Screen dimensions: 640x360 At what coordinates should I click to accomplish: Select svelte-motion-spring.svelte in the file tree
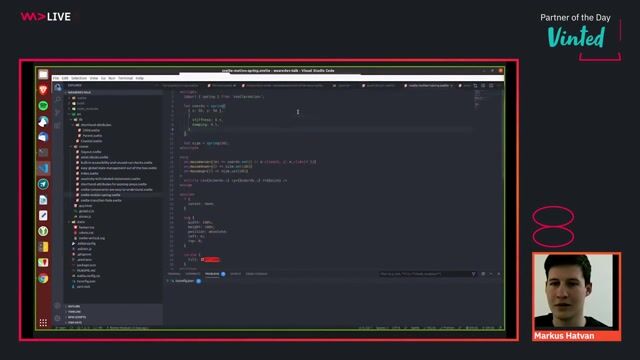coord(100,195)
